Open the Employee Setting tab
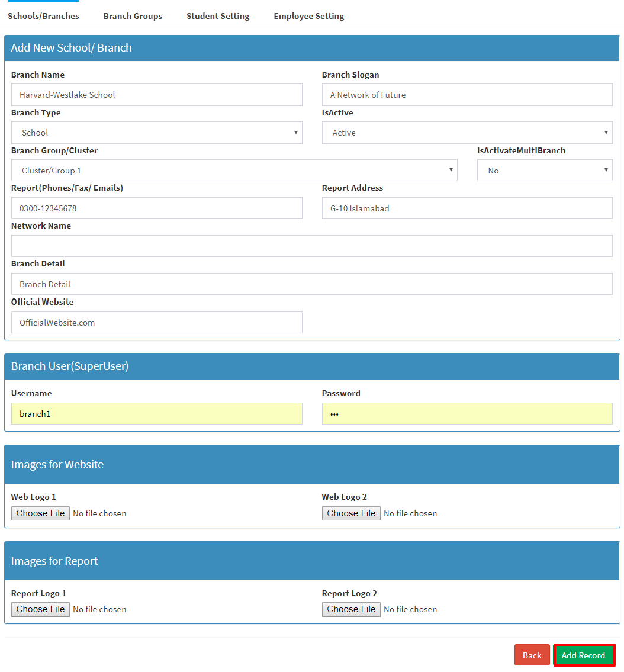The height and width of the screenshot is (672, 624). click(x=309, y=16)
